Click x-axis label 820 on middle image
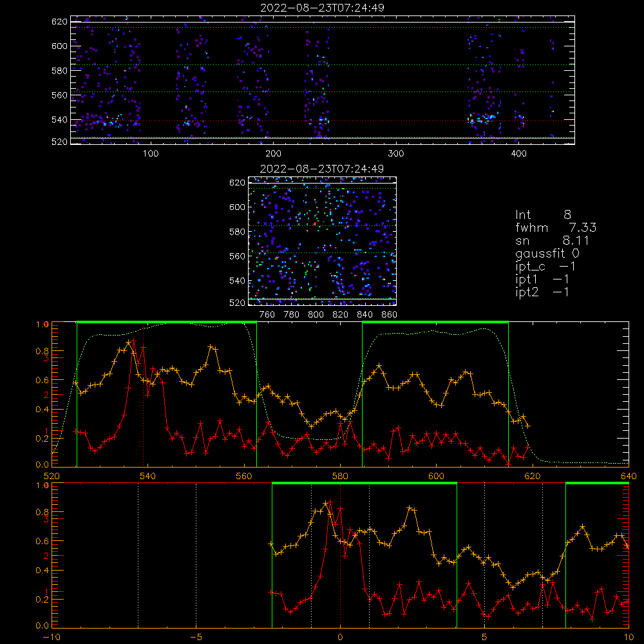Image resolution: width=644 pixels, height=644 pixels. pyautogui.click(x=340, y=315)
